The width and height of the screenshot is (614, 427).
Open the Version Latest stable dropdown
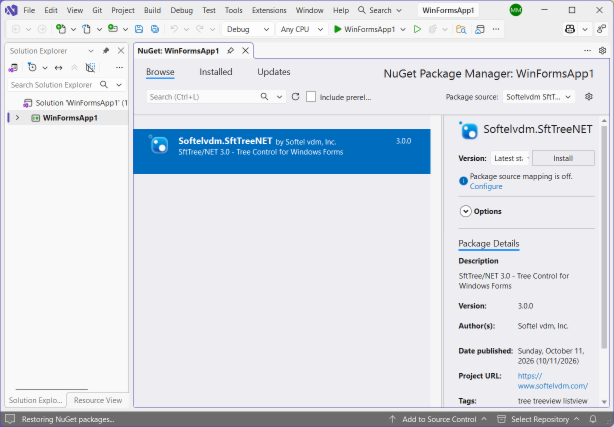[511, 158]
